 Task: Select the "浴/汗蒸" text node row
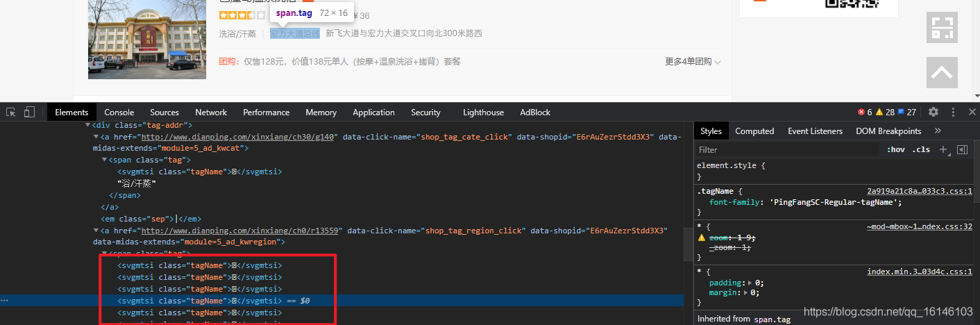138,183
